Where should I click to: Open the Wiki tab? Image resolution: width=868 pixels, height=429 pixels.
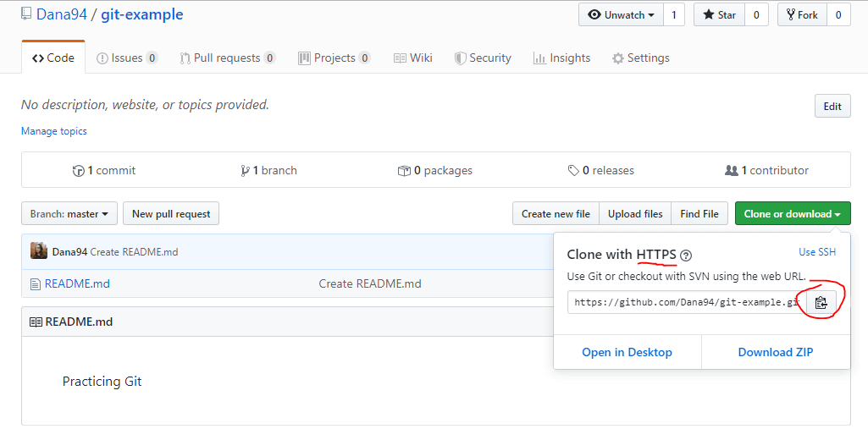[x=413, y=58]
